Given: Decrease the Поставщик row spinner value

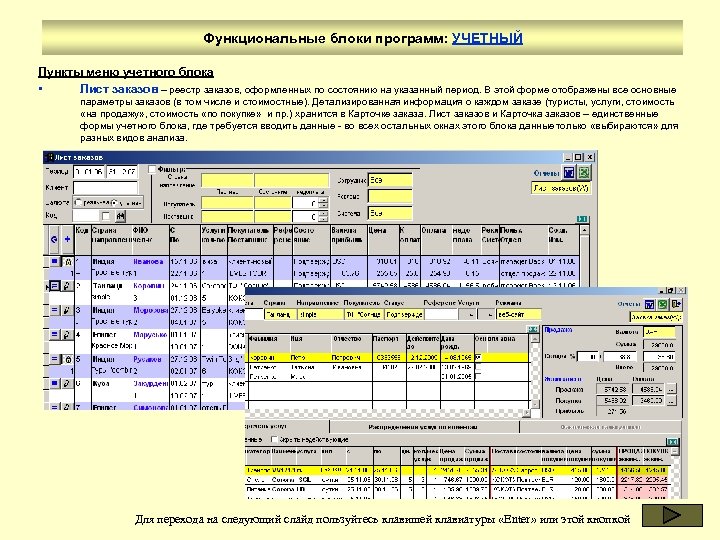Looking at the screenshot, I should click(x=323, y=219).
